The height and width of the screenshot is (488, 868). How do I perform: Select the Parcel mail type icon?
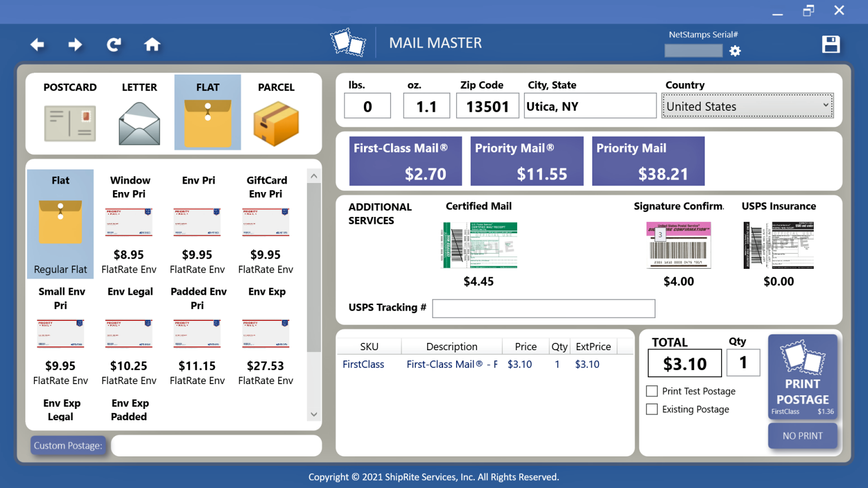pos(276,123)
